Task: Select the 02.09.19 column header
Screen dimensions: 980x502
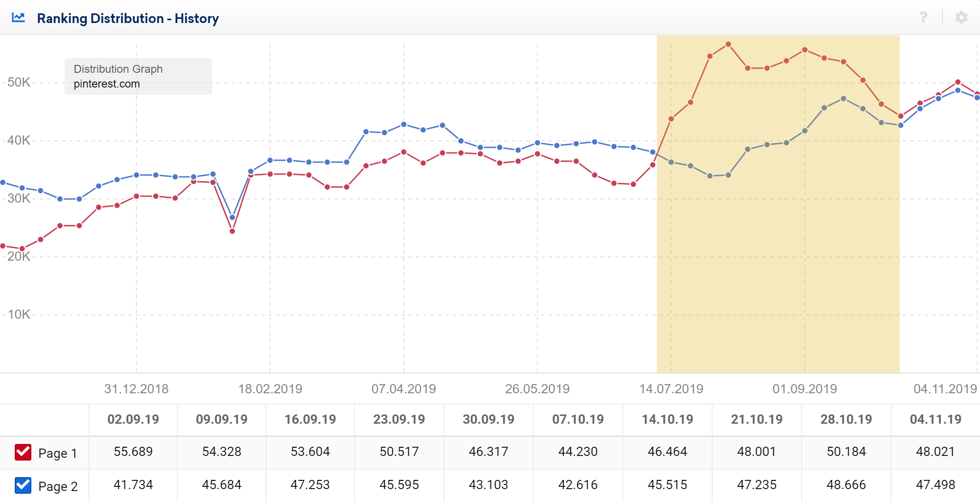Action: coord(133,420)
